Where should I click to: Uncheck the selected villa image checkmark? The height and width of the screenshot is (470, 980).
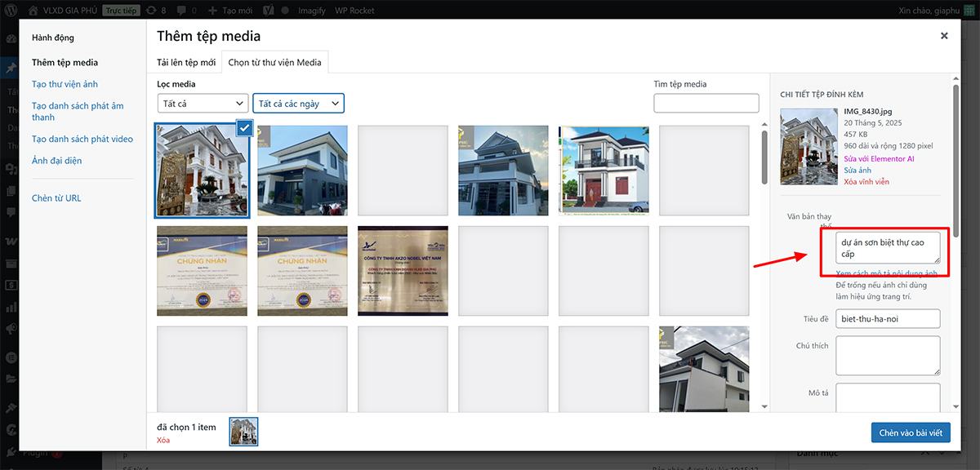coord(244,127)
